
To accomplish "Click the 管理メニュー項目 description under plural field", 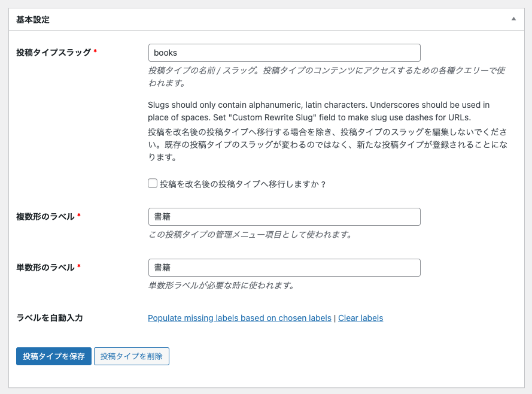I will (x=251, y=235).
